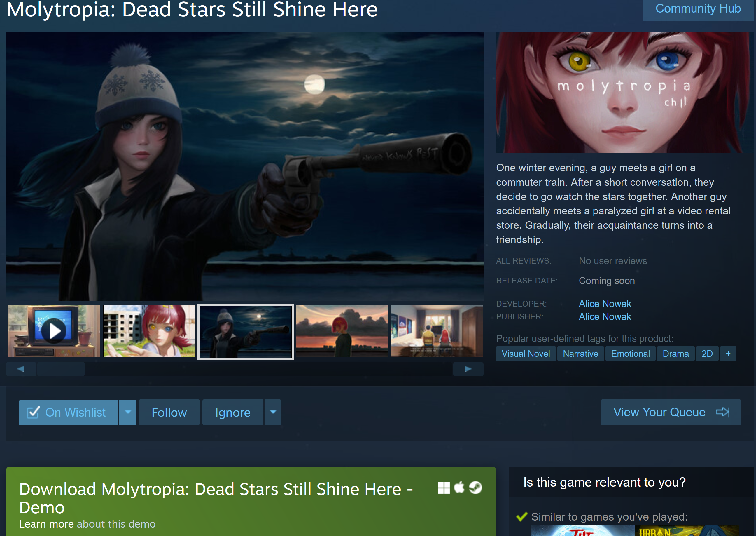Click the 'No user reviews' text
Screen dimensions: 756x536
pyautogui.click(x=613, y=261)
